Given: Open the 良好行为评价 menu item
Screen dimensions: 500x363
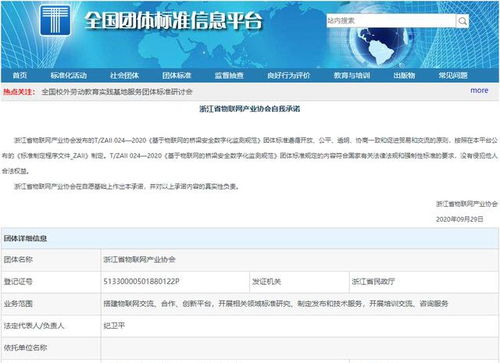Looking at the screenshot, I should (289, 75).
